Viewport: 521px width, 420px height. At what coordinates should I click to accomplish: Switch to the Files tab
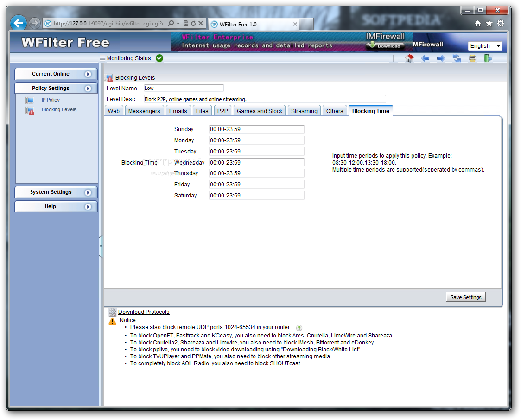pyautogui.click(x=202, y=111)
